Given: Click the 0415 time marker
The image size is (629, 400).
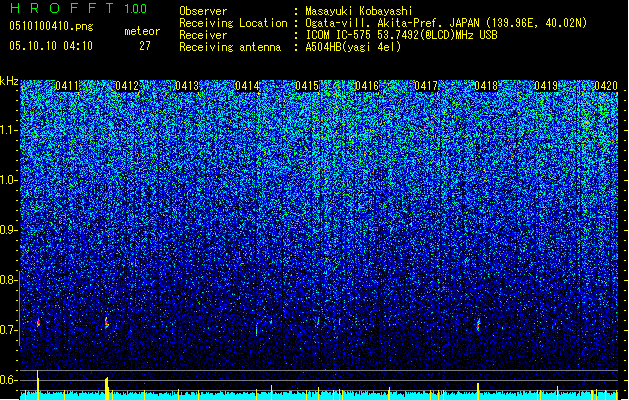Looking at the screenshot, I should pyautogui.click(x=307, y=86).
